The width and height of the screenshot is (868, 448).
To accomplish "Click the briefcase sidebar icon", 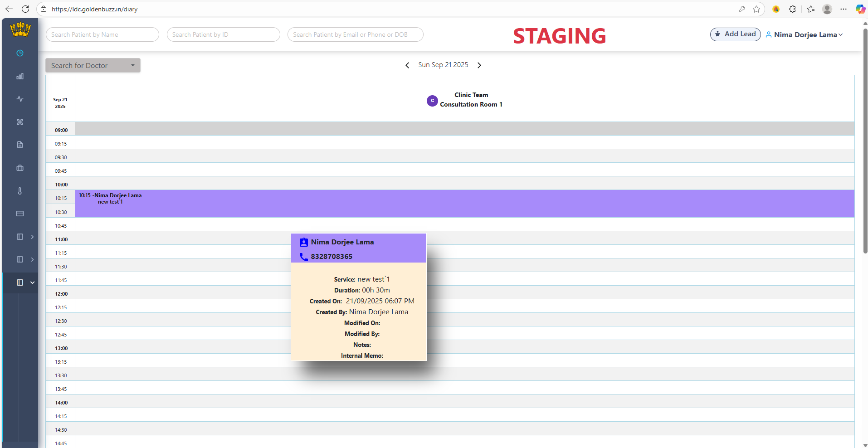I will 20,168.
